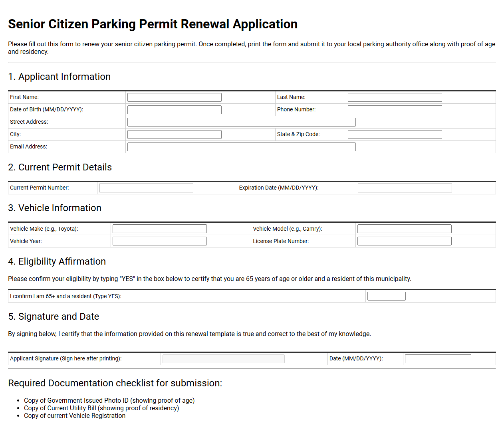Focus the City input field
Viewport: 504px width, 447px height.
click(x=174, y=134)
